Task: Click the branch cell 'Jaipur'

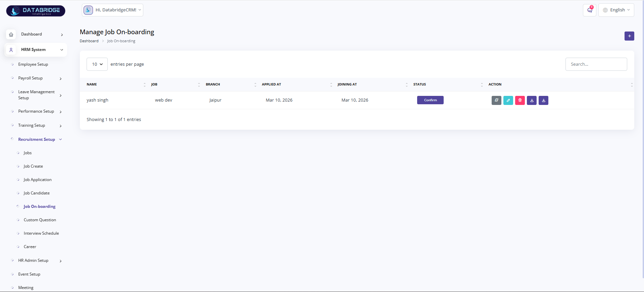Action: point(215,100)
